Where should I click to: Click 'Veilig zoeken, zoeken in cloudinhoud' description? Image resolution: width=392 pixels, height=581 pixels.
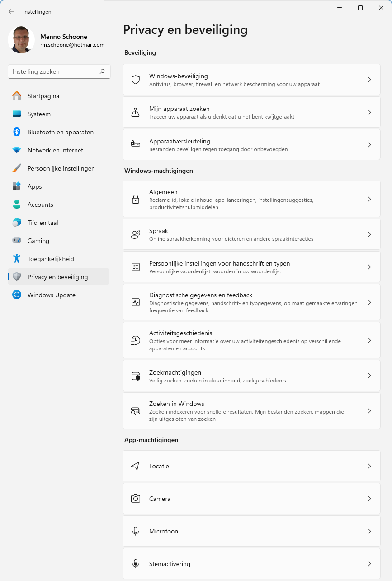coord(217,381)
